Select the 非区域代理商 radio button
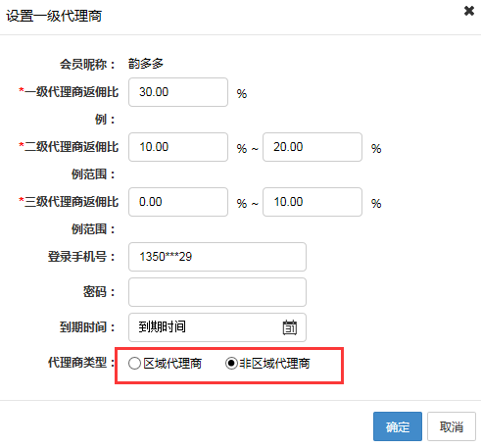The image size is (481, 448). (231, 364)
